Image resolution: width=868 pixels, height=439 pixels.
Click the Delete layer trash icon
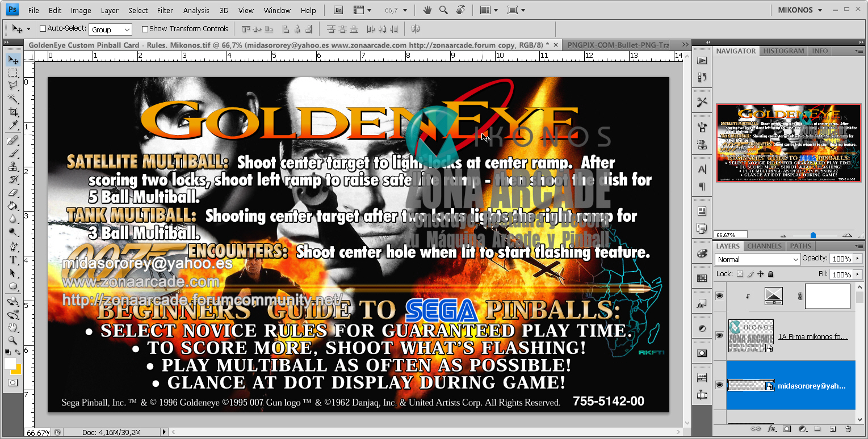tap(849, 429)
